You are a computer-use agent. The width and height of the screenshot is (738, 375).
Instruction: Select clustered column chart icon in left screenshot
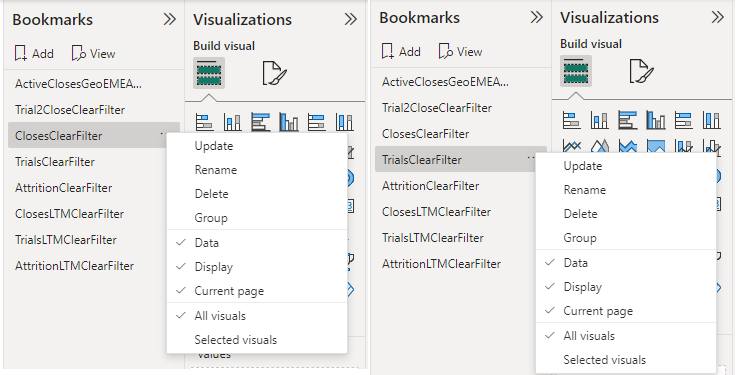pos(289,122)
